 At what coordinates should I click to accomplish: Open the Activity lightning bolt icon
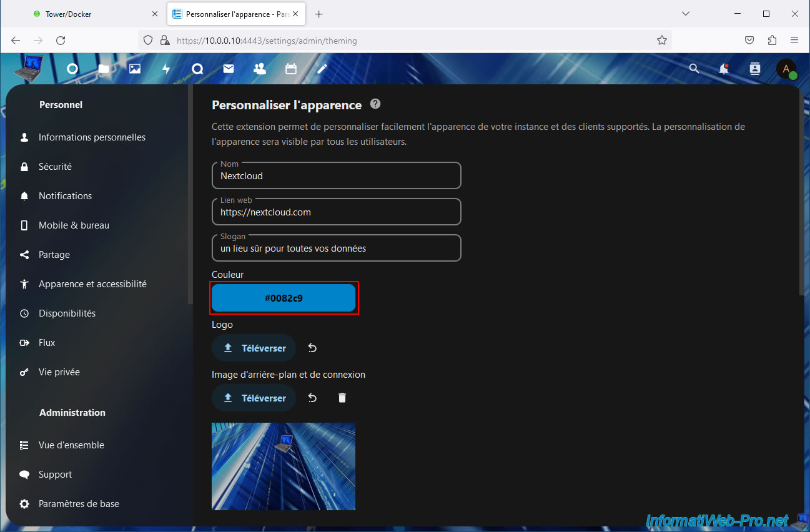click(166, 69)
